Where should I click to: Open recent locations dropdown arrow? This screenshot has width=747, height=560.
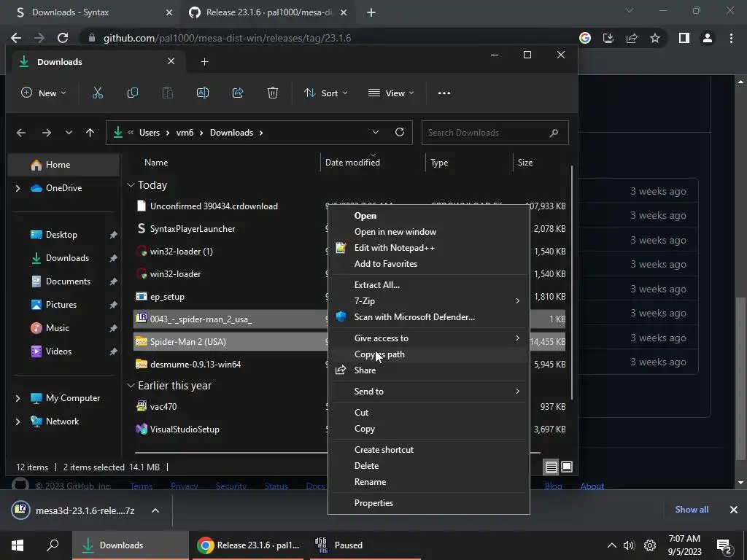pos(69,133)
